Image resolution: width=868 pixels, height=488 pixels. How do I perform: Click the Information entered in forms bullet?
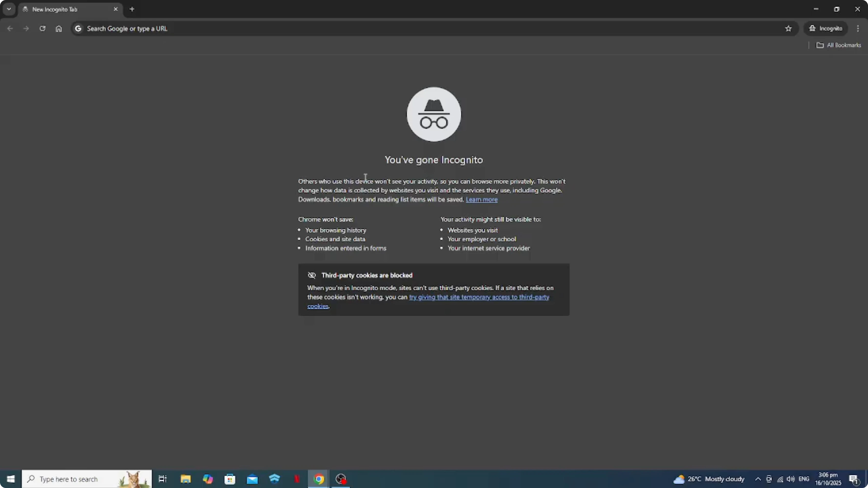click(346, 248)
